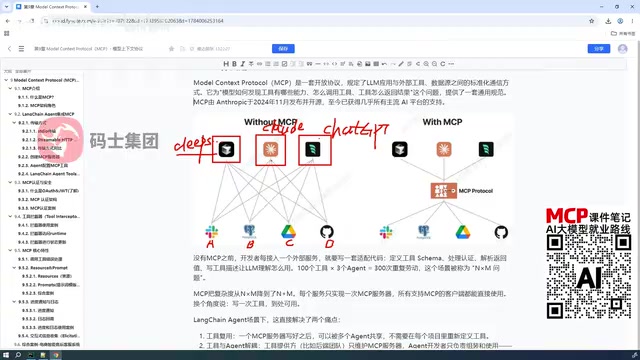Open Chrome from the taskbar
The width and height of the screenshot is (640, 360).
coord(56,355)
